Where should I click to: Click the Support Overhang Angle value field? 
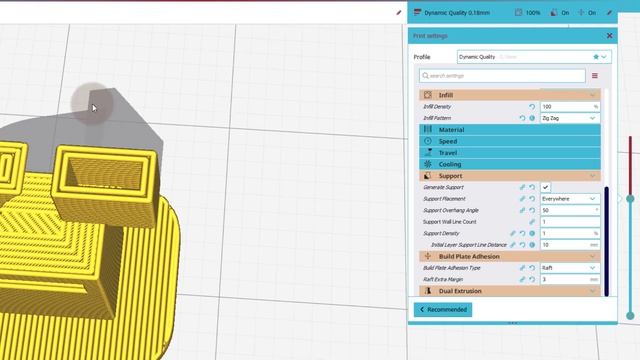pos(570,210)
